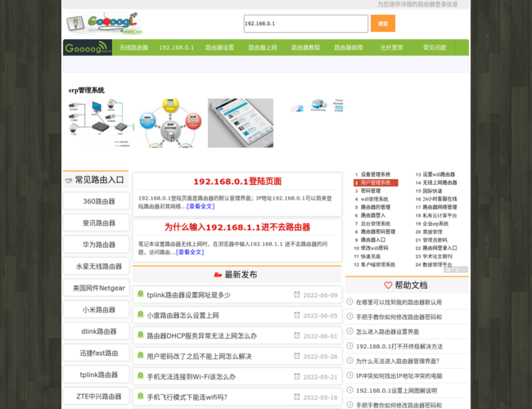Open post 手机无法连接到Wi-Fi该怎么办
This screenshot has height=409, width=532.
click(191, 377)
